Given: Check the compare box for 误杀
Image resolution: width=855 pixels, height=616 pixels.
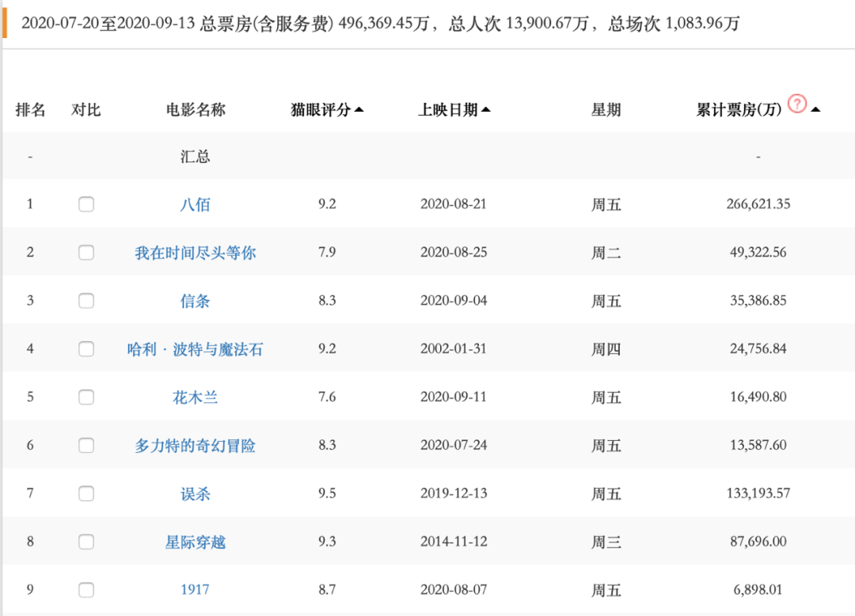Looking at the screenshot, I should (86, 493).
